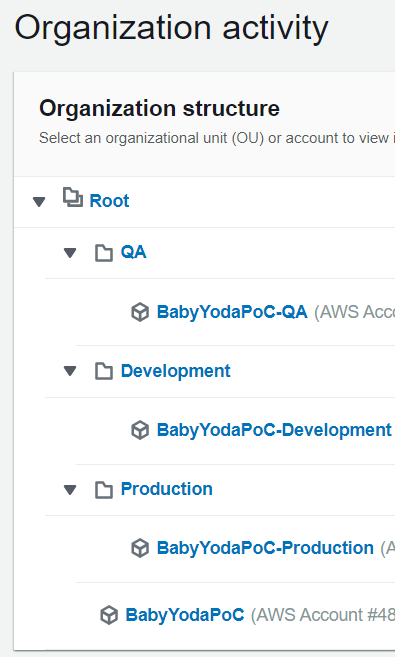Click the BabyYodaPoC-Production account cube icon
The width and height of the screenshot is (395, 657).
tap(140, 548)
